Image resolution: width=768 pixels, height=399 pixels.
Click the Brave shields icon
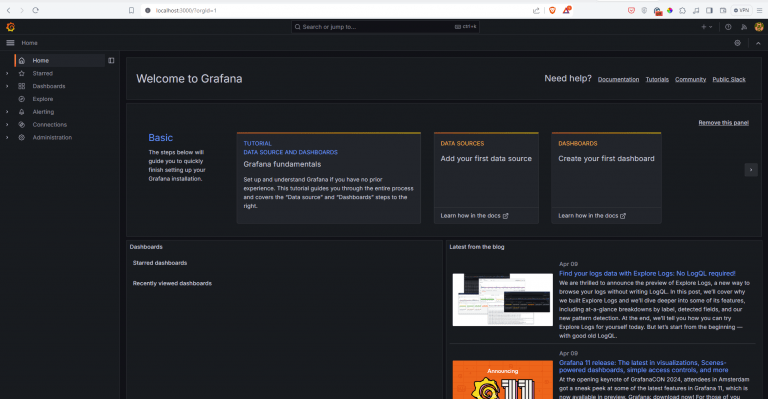[x=552, y=10]
